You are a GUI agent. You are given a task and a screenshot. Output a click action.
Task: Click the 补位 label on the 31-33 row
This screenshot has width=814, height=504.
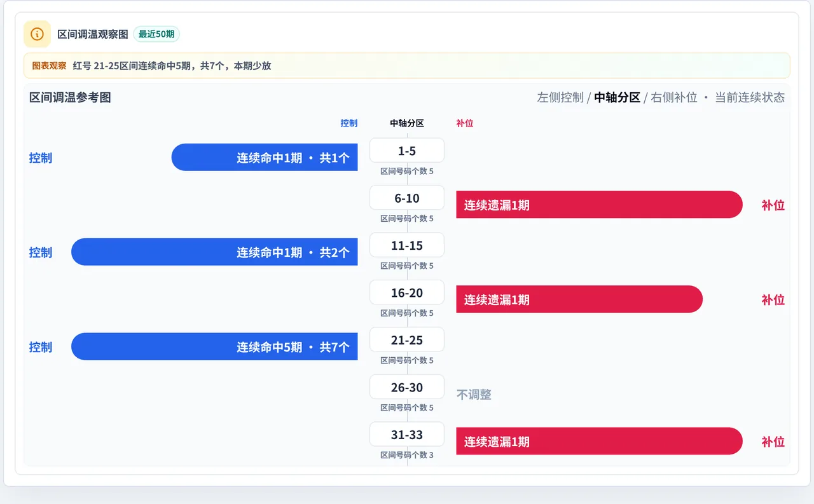click(773, 442)
